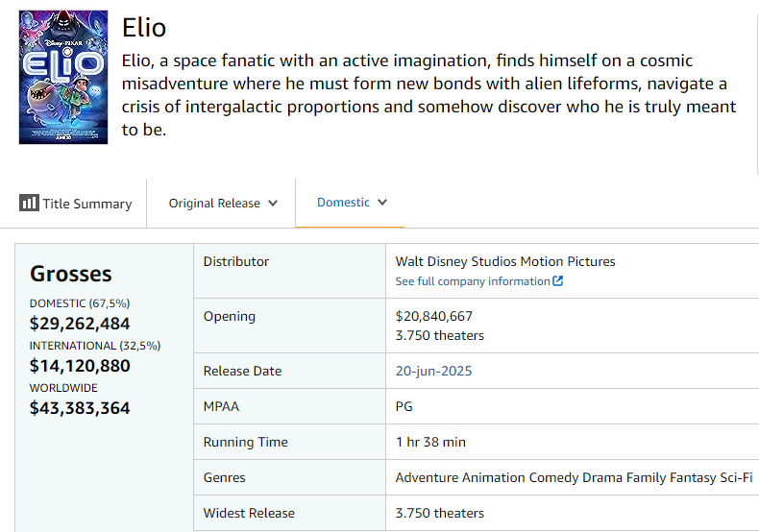759x532 pixels.
Task: Click the external link icon beside company information
Action: pos(557,280)
